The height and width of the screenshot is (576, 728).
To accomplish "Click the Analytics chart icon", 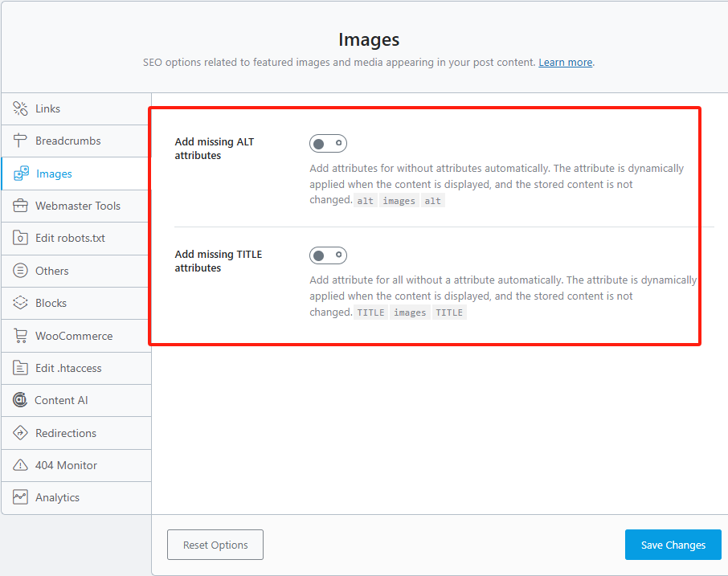I will click(21, 497).
